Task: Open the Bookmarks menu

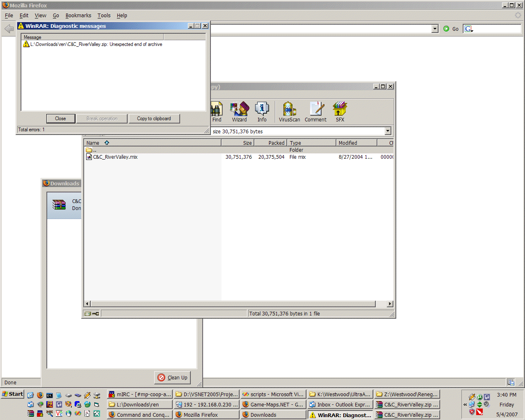Action: coord(78,16)
